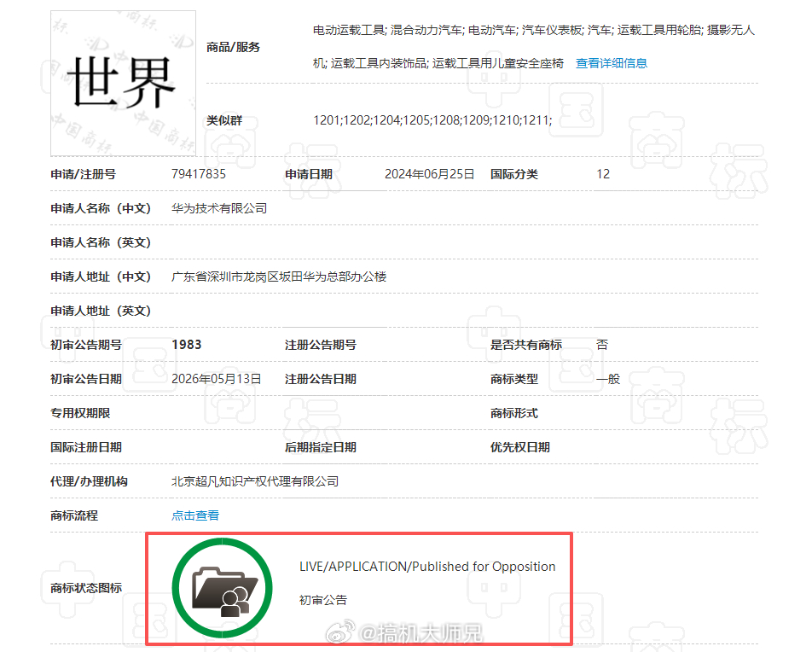Select the address 广东省深圳市龙岗区坂田华为总部办公楼
This screenshot has width=812, height=652.
(279, 277)
